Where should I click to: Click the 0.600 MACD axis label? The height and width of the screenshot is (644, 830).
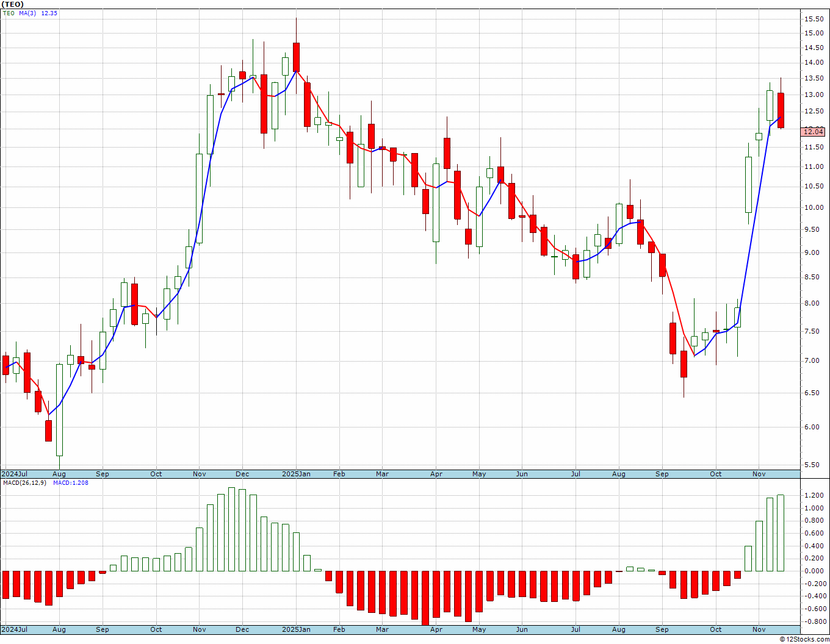814,533
